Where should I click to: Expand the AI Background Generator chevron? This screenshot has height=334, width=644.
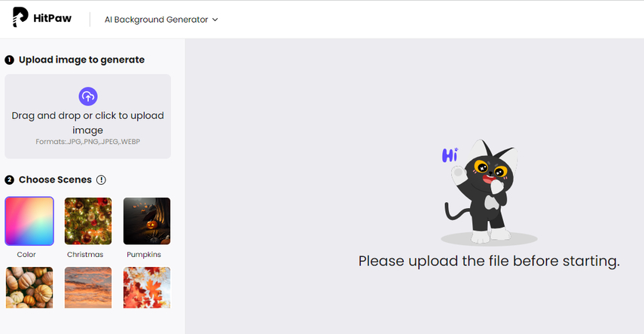click(215, 20)
